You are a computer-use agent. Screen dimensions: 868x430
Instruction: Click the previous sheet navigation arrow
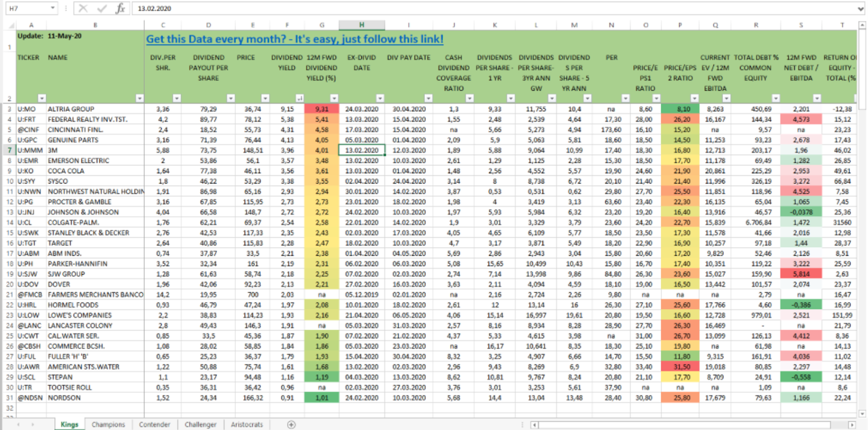19,425
